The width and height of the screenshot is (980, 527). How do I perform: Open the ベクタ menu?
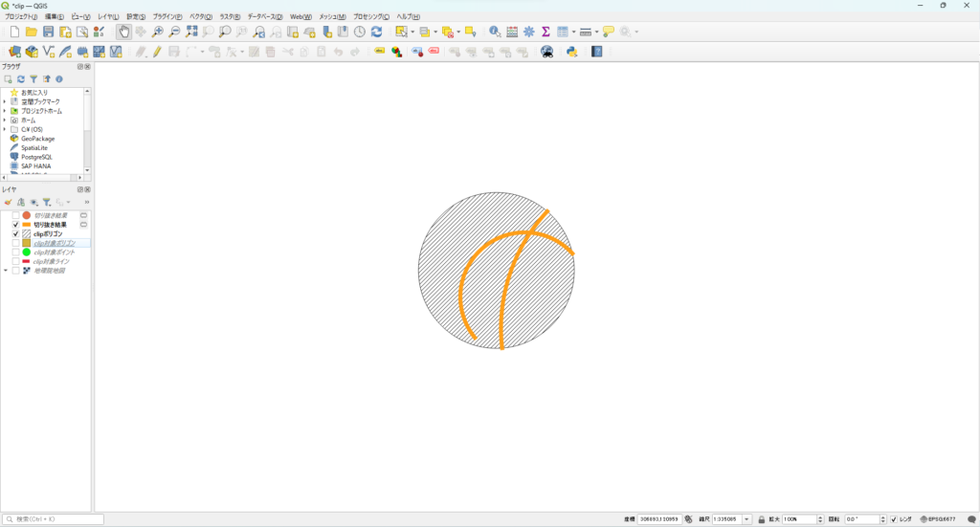tap(201, 17)
